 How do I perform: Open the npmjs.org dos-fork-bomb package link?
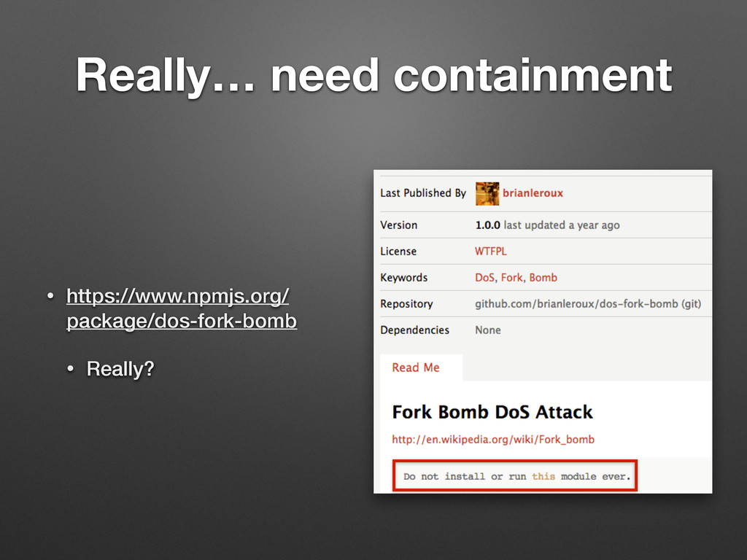tap(182, 308)
